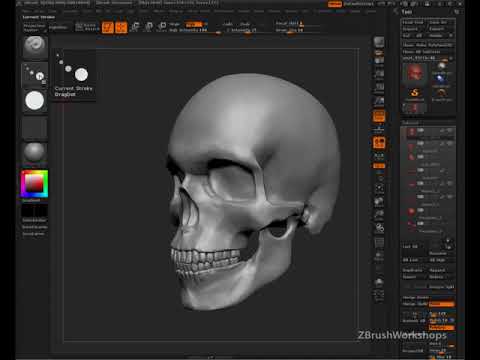
Task: Activate the Xpose button
Action: point(379,295)
